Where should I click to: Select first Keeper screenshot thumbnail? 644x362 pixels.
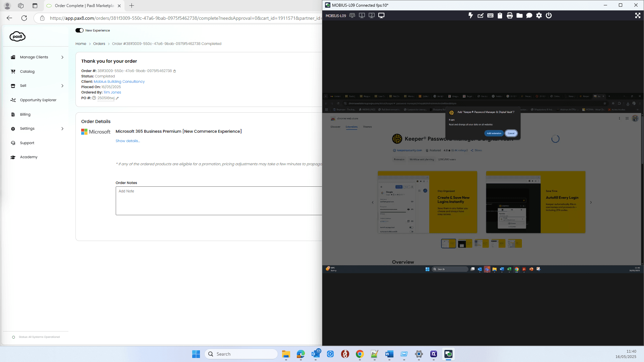tap(448, 244)
